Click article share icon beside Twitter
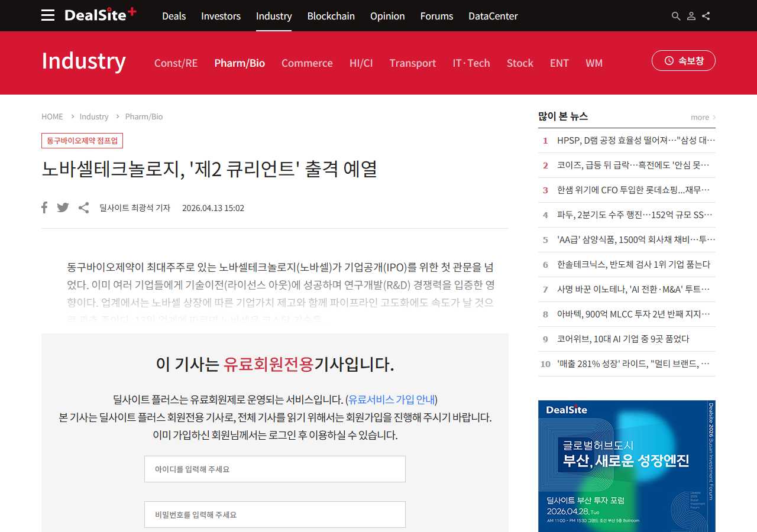757x532 pixels. click(84, 207)
